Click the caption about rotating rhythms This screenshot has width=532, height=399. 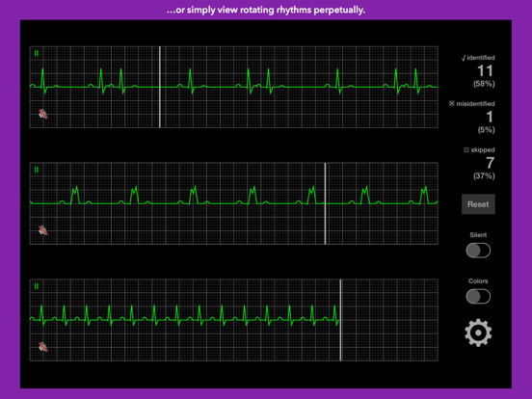266,10
